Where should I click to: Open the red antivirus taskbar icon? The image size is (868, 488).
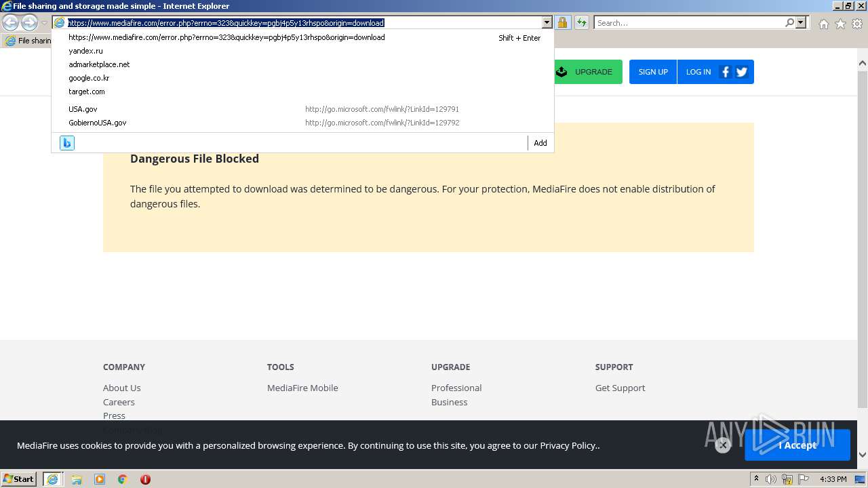point(145,479)
